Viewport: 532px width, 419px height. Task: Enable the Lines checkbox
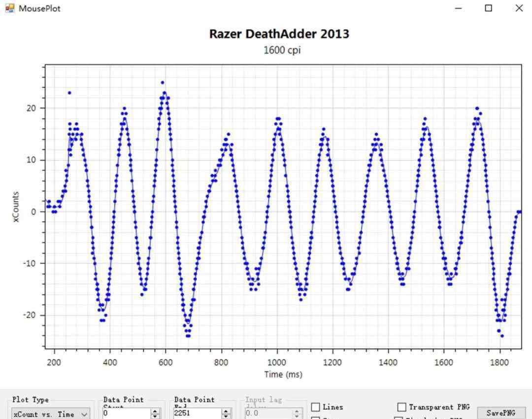[316, 407]
